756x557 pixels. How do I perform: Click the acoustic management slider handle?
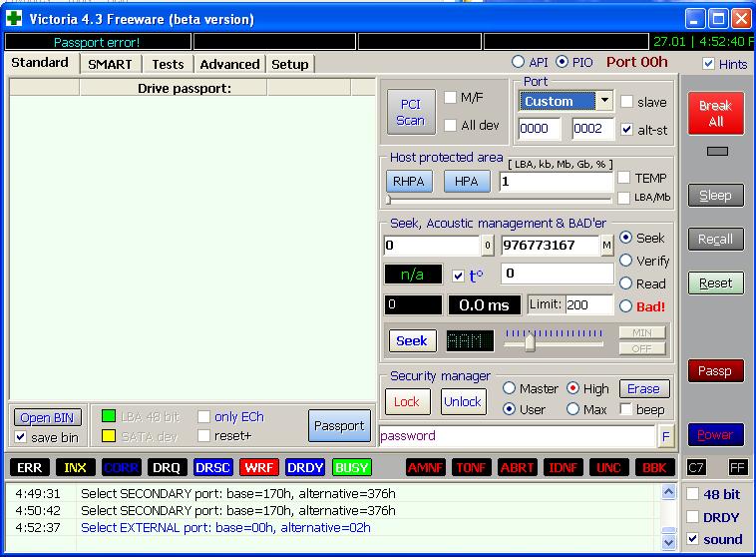(x=530, y=342)
